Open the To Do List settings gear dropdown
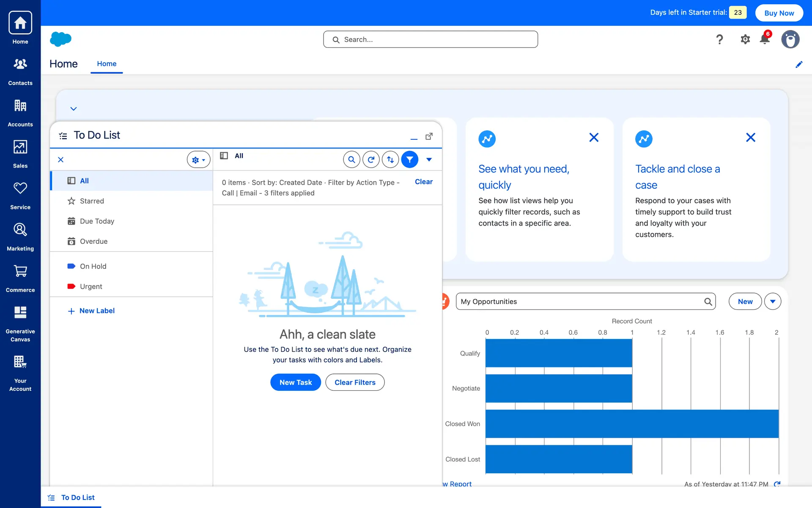This screenshot has height=508, width=812. pos(198,160)
